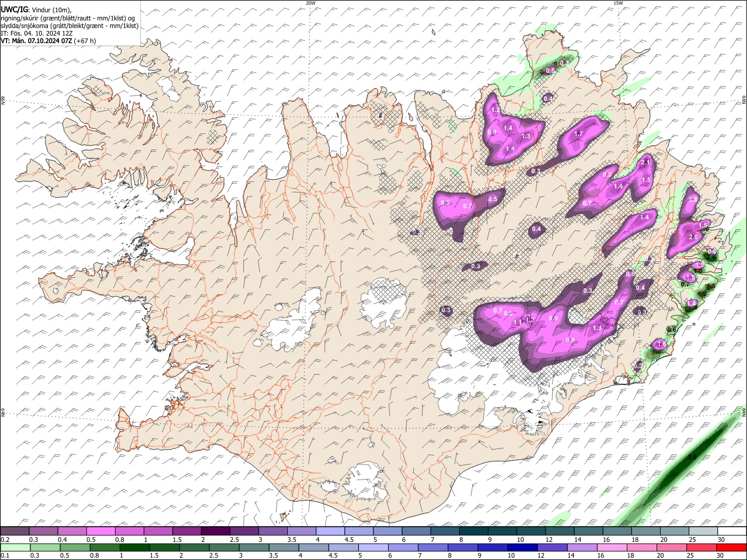This screenshot has width=747, height=560.
Task: Click the "rigning/skúrir (grænt/blátt/rautt" legend description line
Action: coord(68,17)
